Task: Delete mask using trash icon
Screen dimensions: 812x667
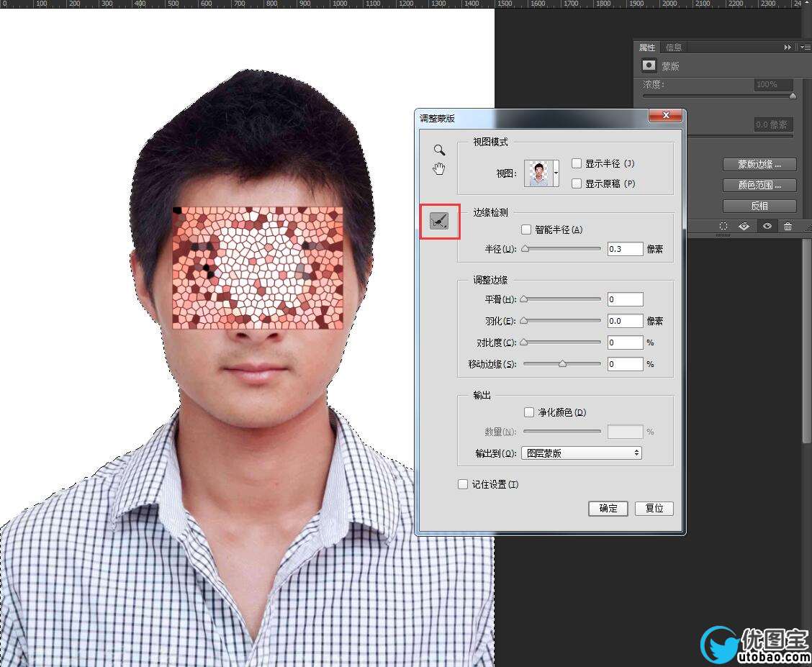Action: click(x=788, y=226)
